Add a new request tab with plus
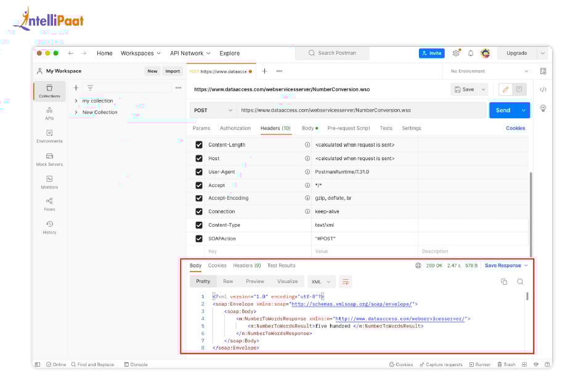This screenshot has width=586, height=392. [x=264, y=71]
